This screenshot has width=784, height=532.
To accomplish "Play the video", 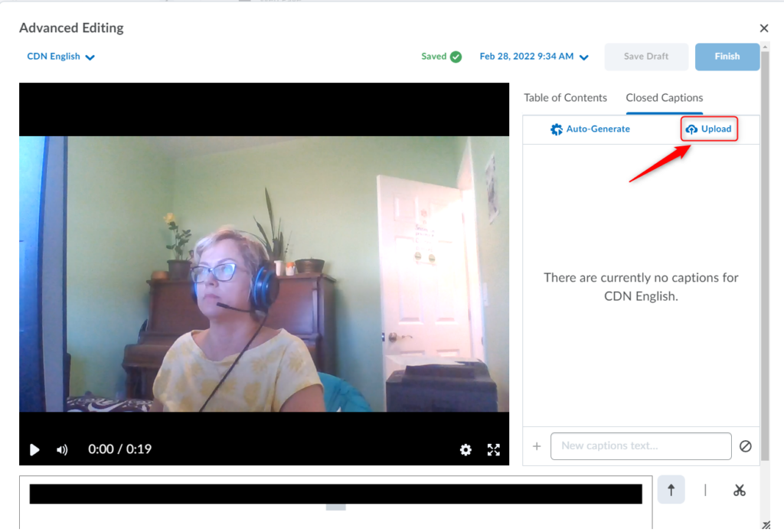I will 34,450.
